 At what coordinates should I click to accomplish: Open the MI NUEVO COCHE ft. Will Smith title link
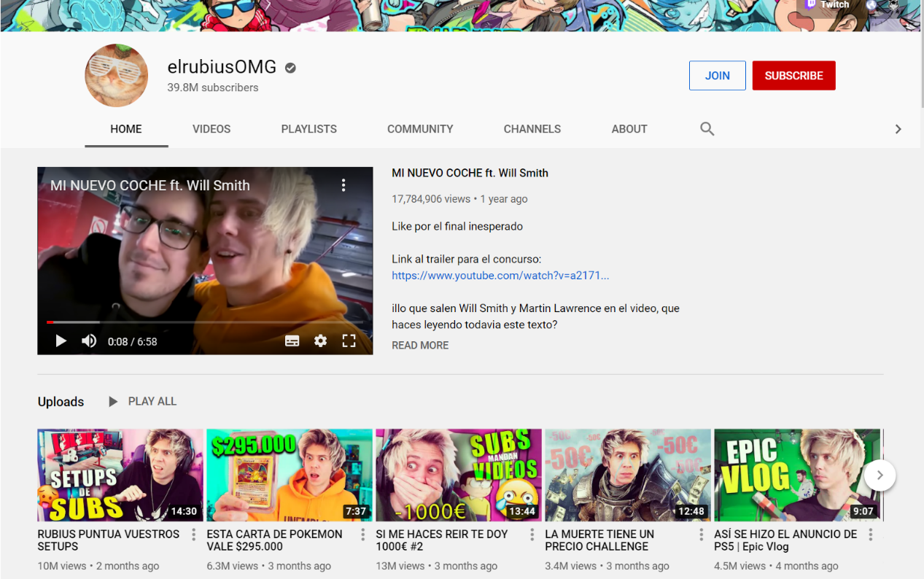pos(470,174)
